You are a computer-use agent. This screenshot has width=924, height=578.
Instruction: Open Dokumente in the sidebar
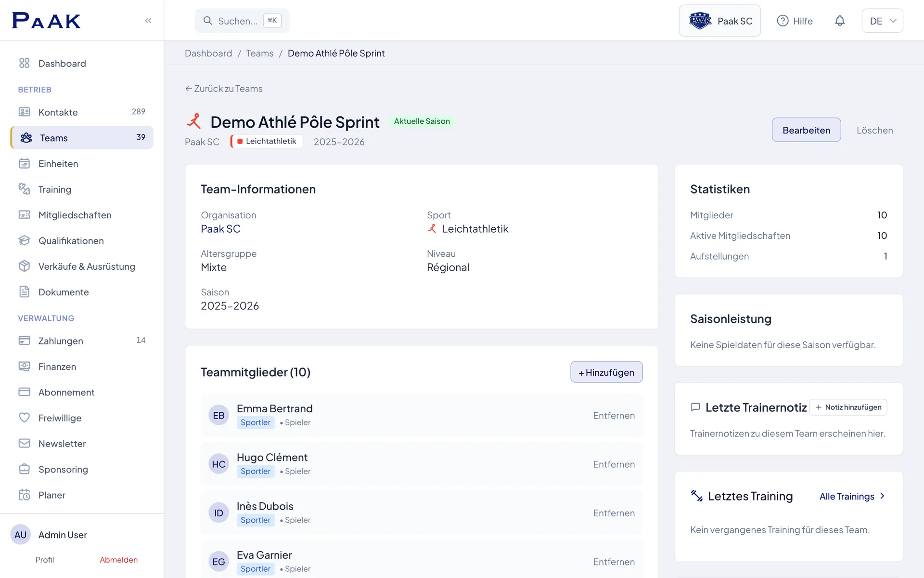pyautogui.click(x=82, y=292)
